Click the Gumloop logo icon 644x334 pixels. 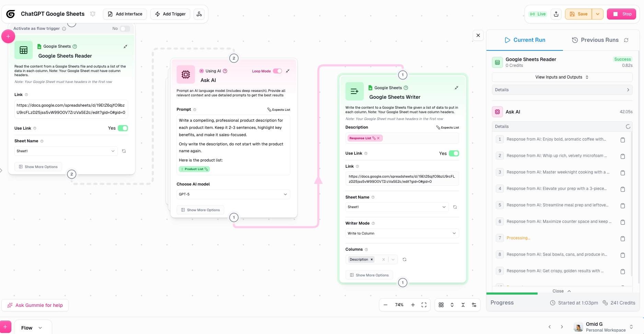pyautogui.click(x=11, y=14)
